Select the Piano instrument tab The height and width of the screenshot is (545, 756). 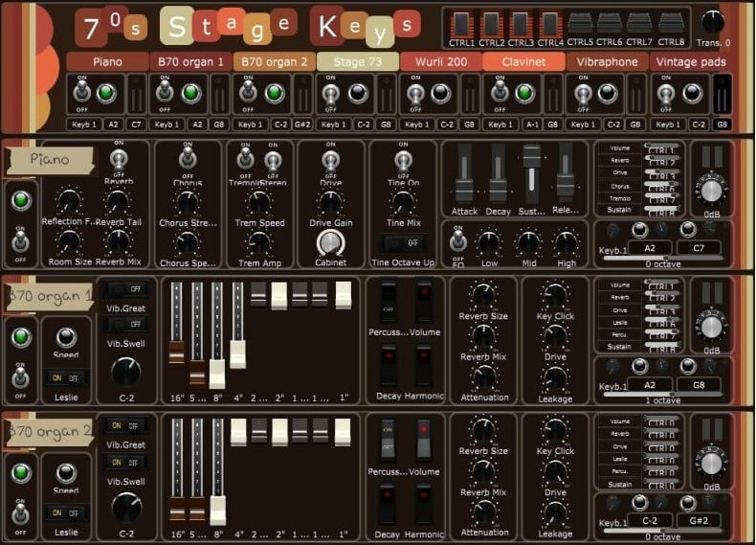point(107,62)
